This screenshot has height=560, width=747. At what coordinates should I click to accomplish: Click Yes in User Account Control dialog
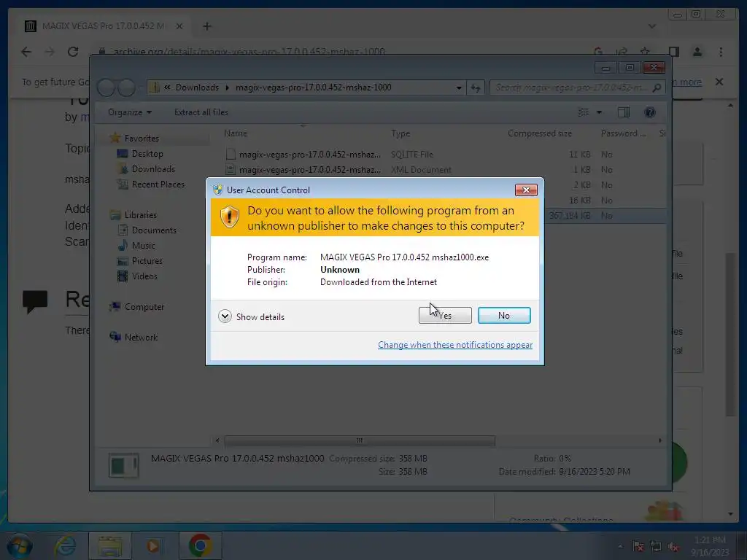point(445,315)
